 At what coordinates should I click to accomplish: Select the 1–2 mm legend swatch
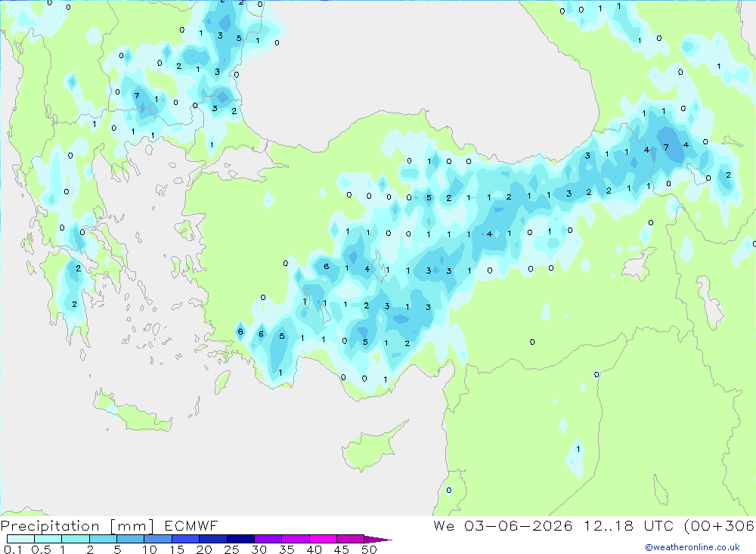(76, 539)
